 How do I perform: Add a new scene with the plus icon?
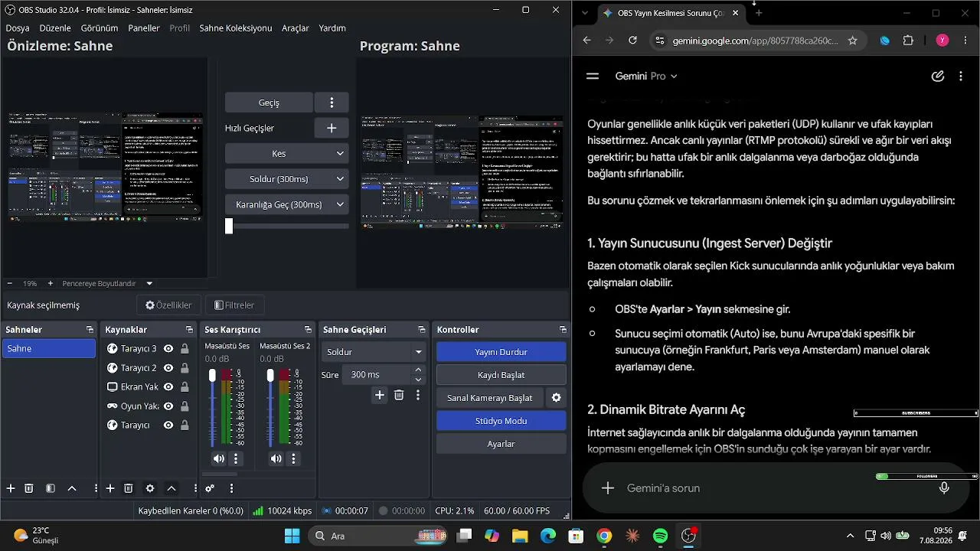pyautogui.click(x=11, y=488)
